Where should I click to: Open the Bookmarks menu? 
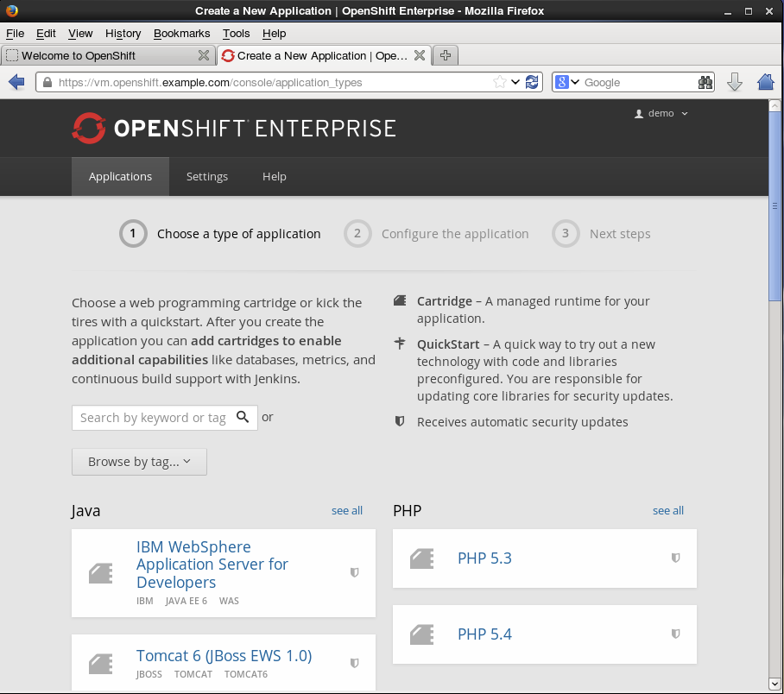click(181, 34)
